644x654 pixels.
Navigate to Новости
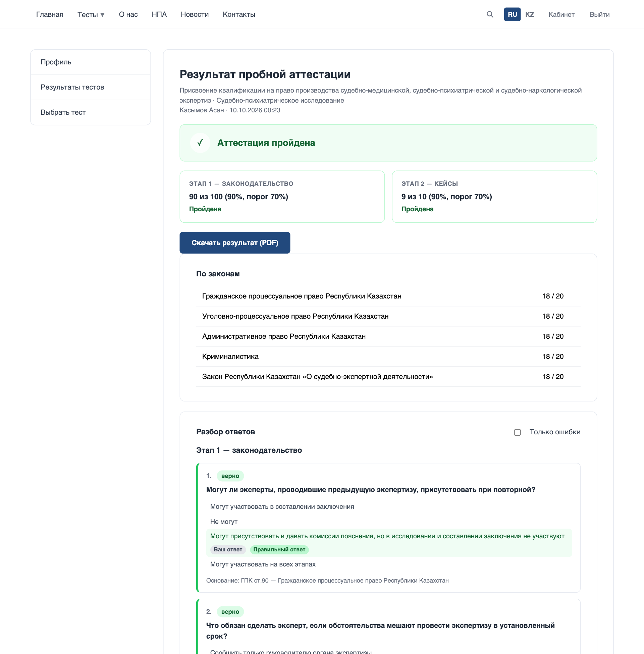pos(195,14)
